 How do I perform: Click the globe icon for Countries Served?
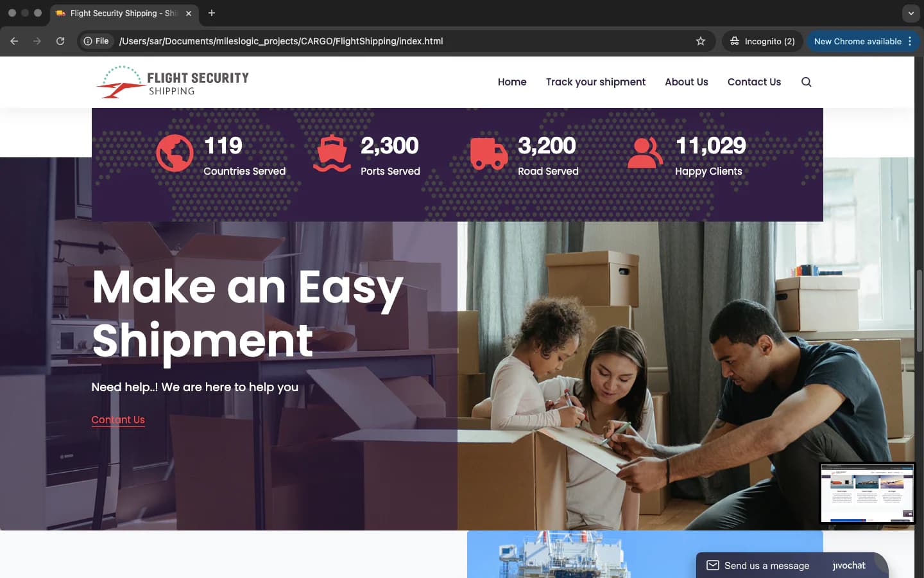coord(175,153)
